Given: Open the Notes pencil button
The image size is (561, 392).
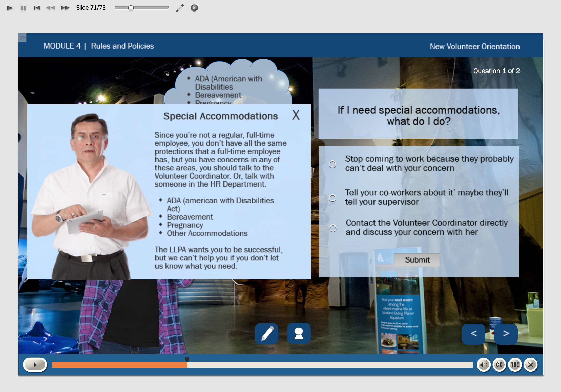Looking at the screenshot, I should click(x=267, y=334).
